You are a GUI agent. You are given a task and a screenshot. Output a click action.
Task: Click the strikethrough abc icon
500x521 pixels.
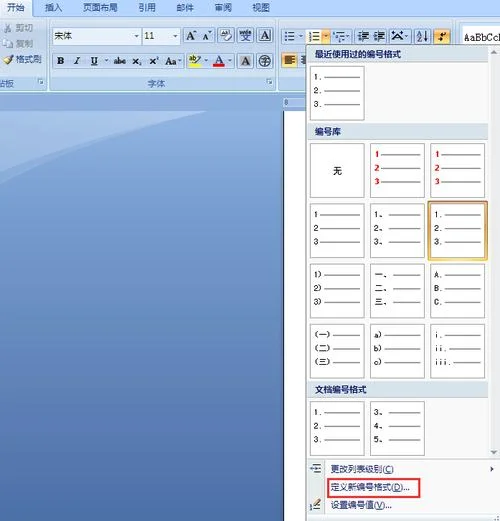(120, 61)
